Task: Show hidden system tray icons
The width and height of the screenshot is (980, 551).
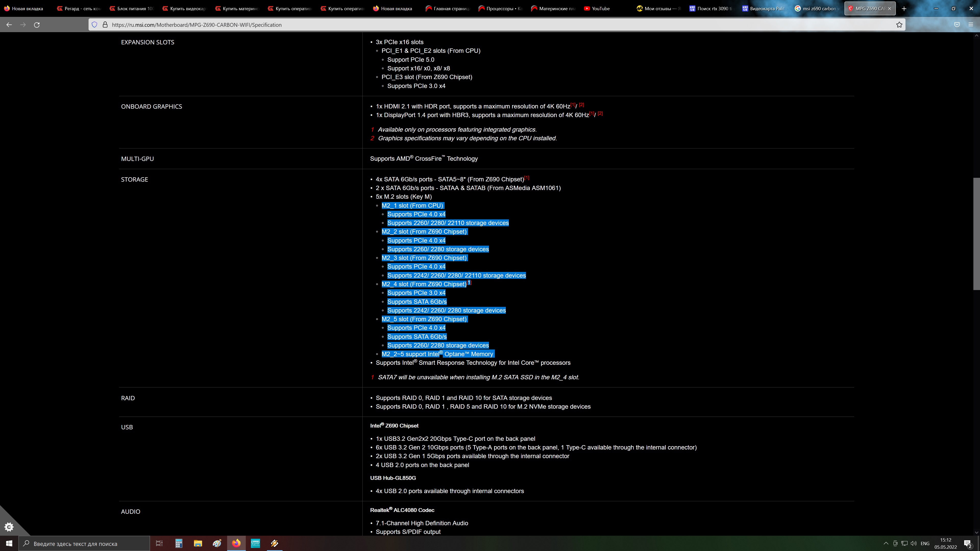Action: tap(886, 543)
